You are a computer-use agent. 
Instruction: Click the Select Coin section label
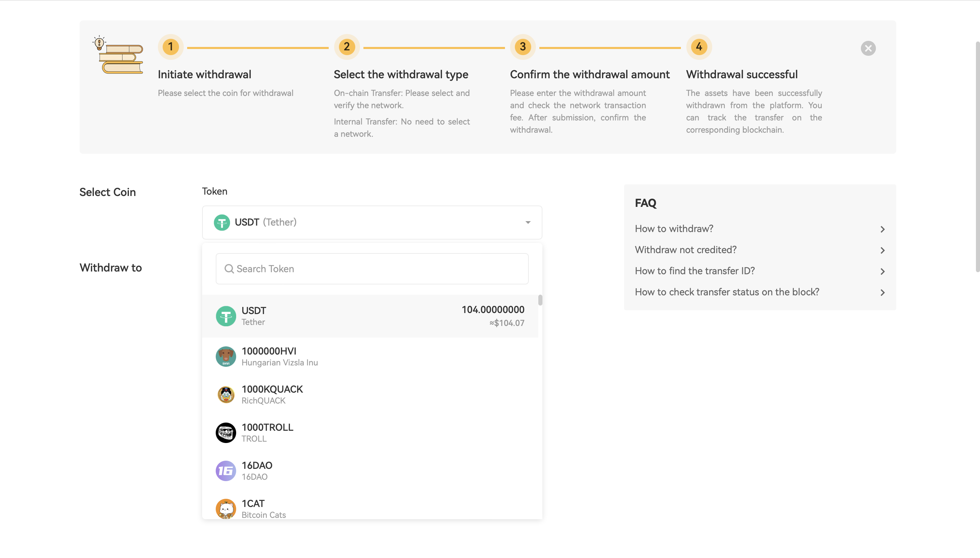pos(108,192)
